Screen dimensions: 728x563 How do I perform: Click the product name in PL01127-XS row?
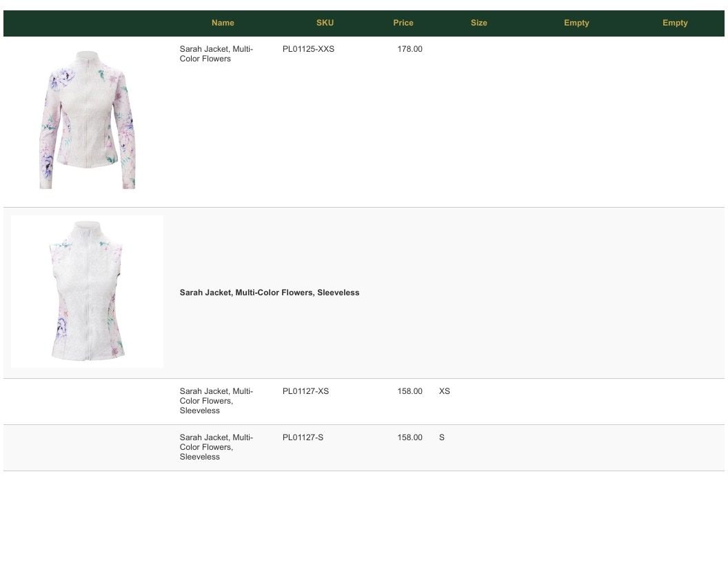tap(216, 401)
